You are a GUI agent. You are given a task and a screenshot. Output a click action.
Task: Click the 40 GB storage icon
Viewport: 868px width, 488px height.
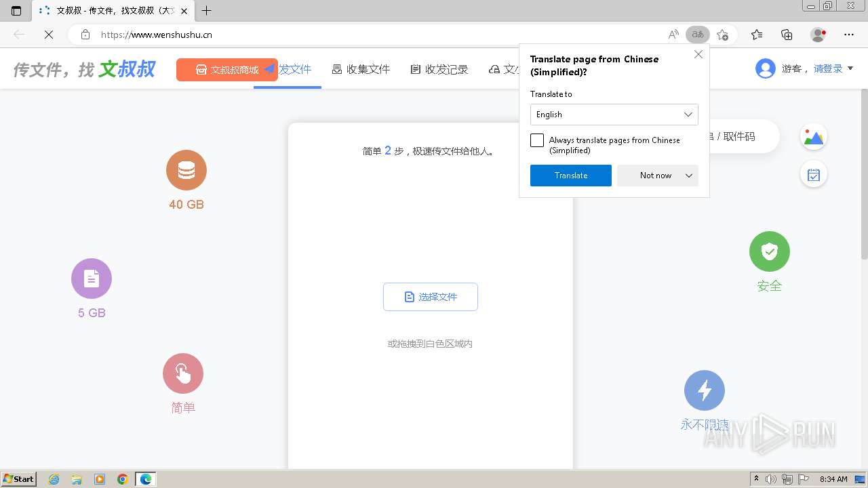186,170
